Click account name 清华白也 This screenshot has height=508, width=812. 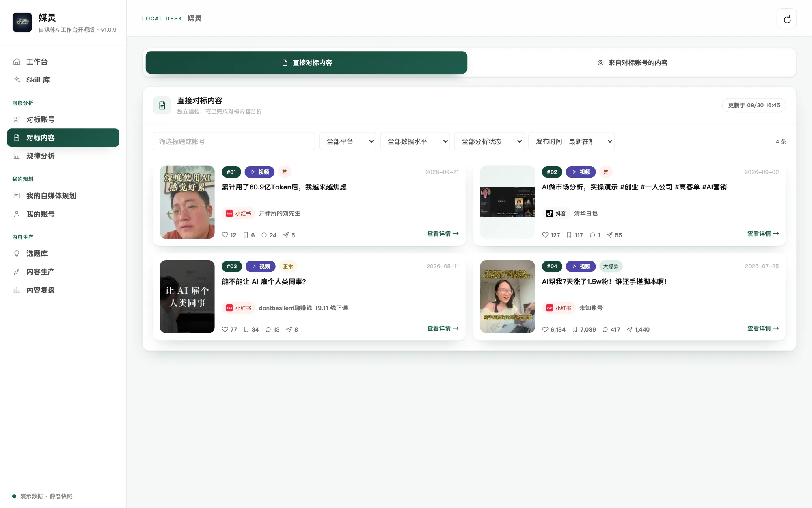(586, 213)
